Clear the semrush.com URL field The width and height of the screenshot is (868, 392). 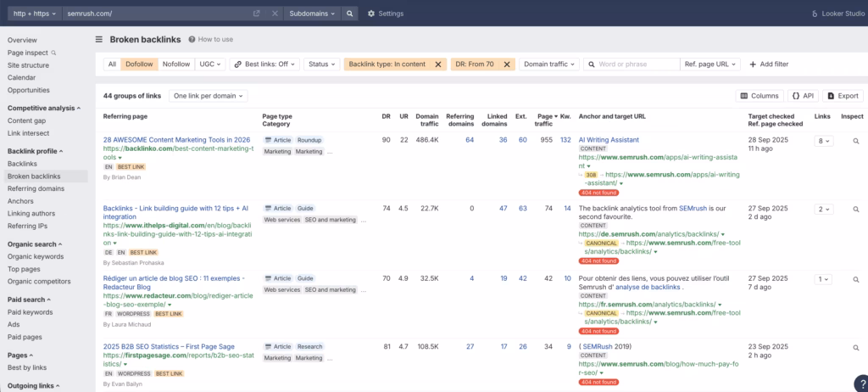275,14
